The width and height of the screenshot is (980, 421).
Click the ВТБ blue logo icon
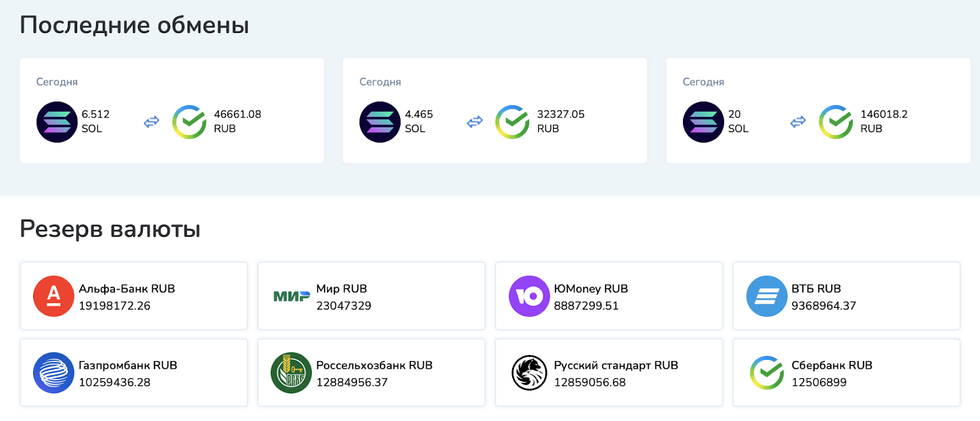(x=767, y=296)
